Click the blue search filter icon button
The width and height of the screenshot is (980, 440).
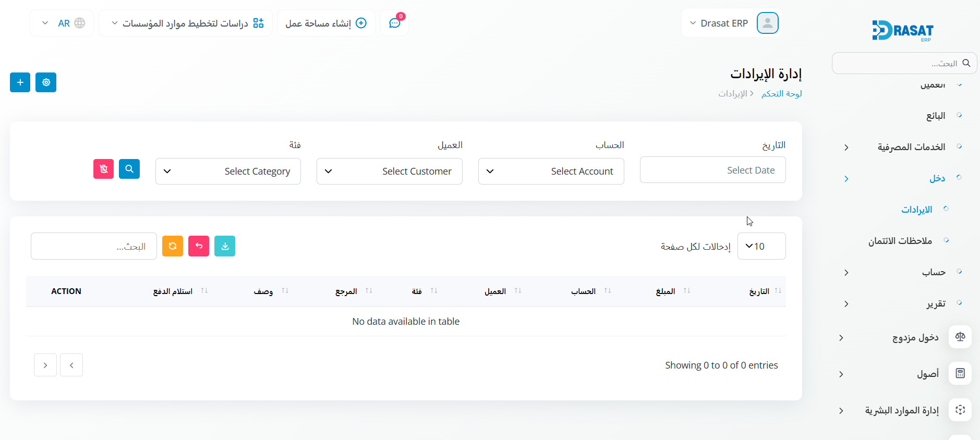[129, 169]
